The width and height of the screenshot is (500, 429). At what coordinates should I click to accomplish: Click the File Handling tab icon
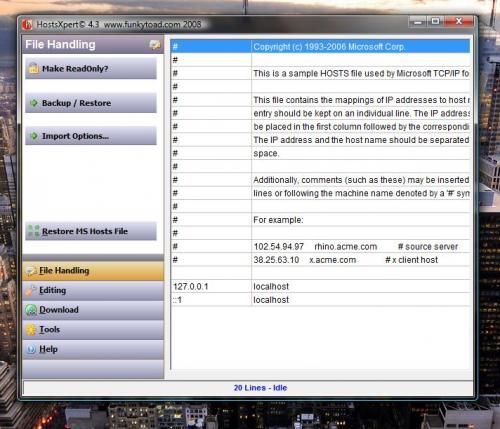pos(31,271)
